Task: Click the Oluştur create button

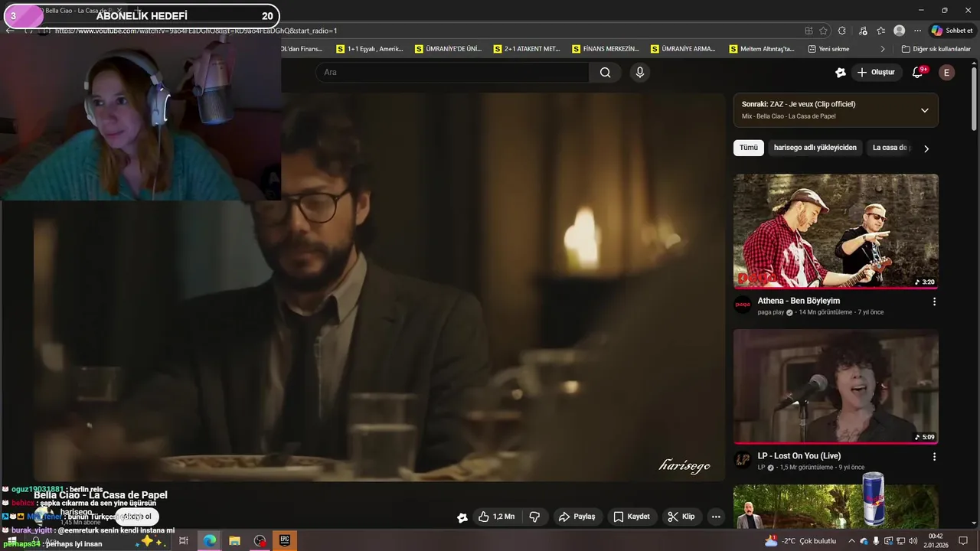Action: 877,73
